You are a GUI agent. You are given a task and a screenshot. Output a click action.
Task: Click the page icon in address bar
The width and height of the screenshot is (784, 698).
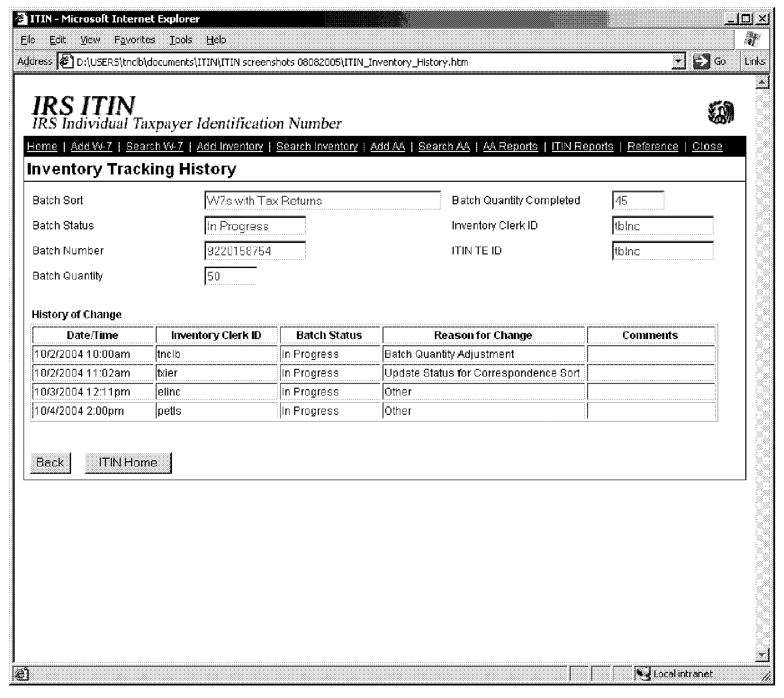tap(66, 62)
